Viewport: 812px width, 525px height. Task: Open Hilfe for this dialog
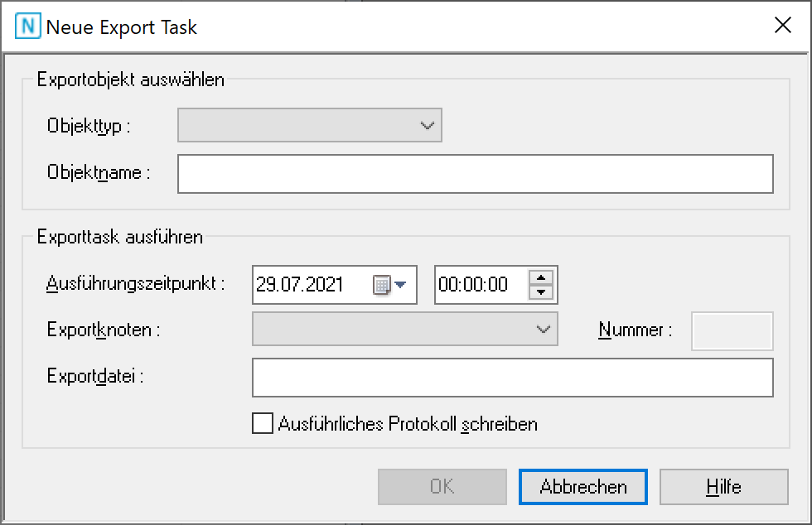723,487
